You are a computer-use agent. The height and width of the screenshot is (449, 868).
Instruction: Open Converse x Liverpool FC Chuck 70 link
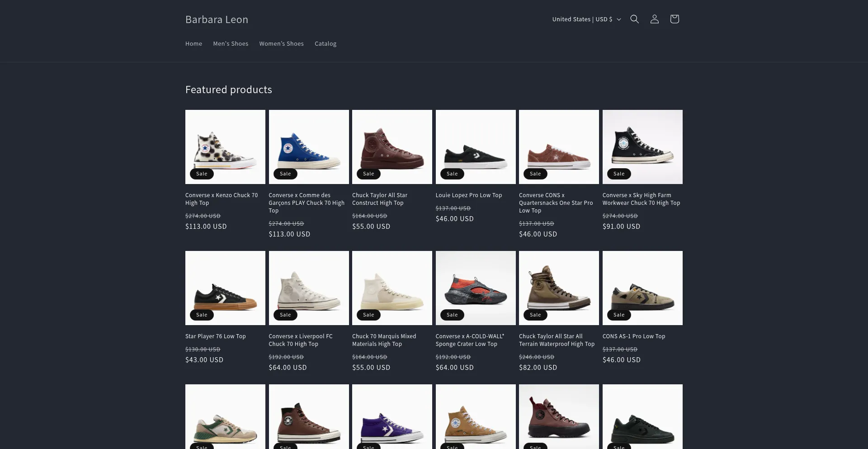pos(301,340)
